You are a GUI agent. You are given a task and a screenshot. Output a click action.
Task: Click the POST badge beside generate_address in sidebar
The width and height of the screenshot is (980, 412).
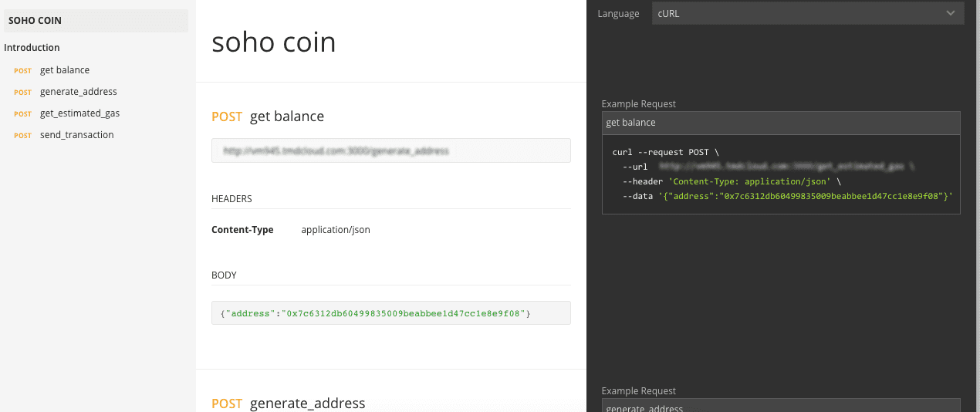point(22,93)
